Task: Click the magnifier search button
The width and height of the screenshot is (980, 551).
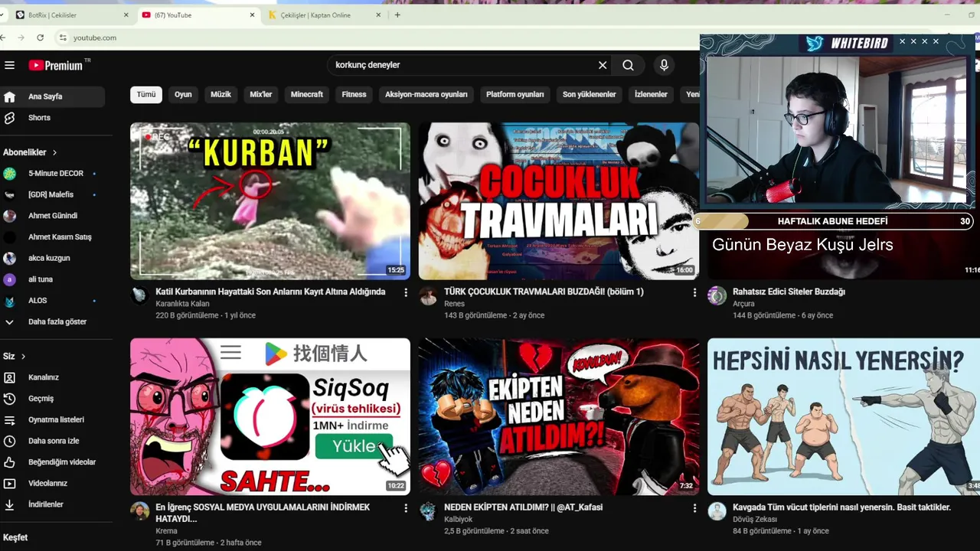Action: click(x=628, y=65)
